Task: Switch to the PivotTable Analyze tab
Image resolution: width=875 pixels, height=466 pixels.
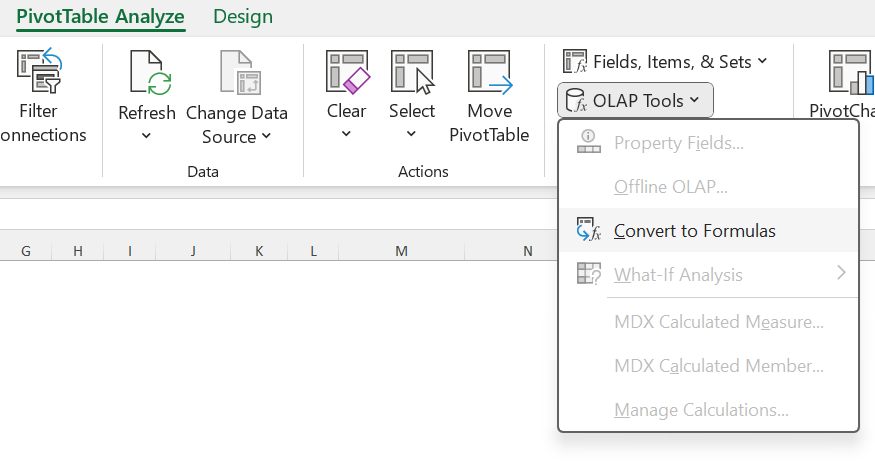Action: click(x=100, y=17)
